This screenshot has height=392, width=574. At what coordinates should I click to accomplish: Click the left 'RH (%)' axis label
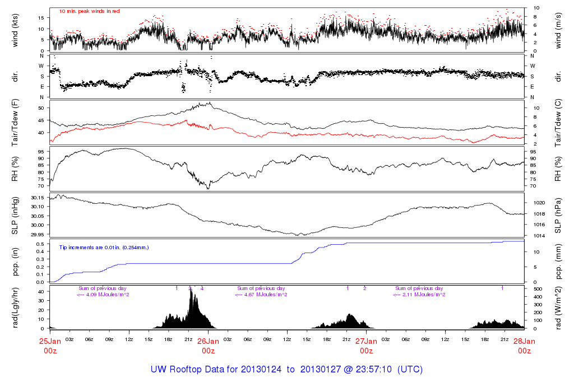(x=15, y=169)
